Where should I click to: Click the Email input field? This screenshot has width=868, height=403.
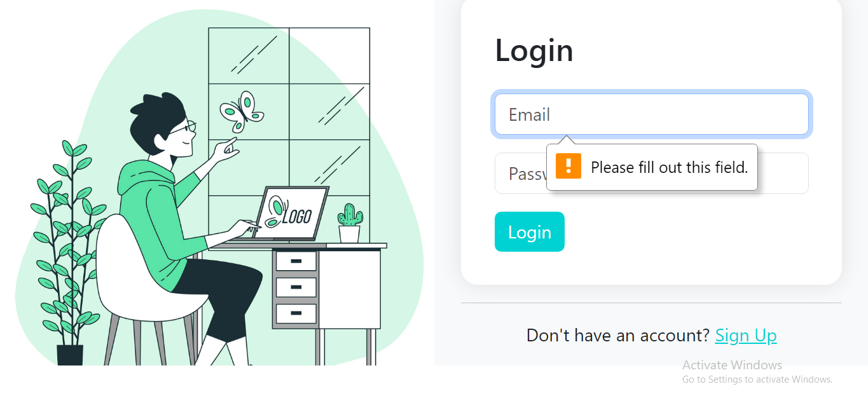(x=651, y=114)
